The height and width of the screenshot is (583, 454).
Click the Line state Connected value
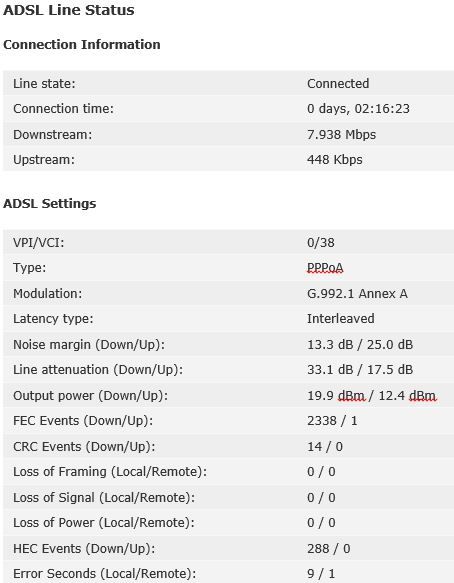point(338,84)
